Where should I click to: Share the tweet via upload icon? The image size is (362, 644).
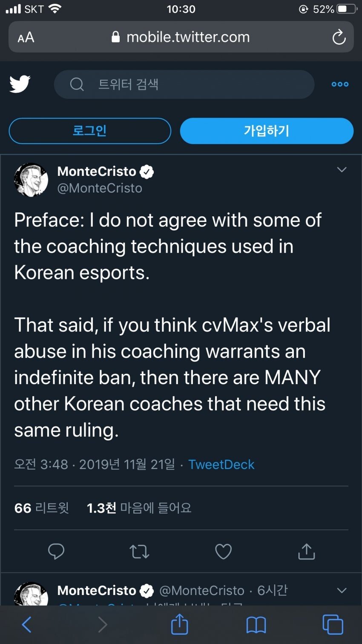(x=307, y=551)
